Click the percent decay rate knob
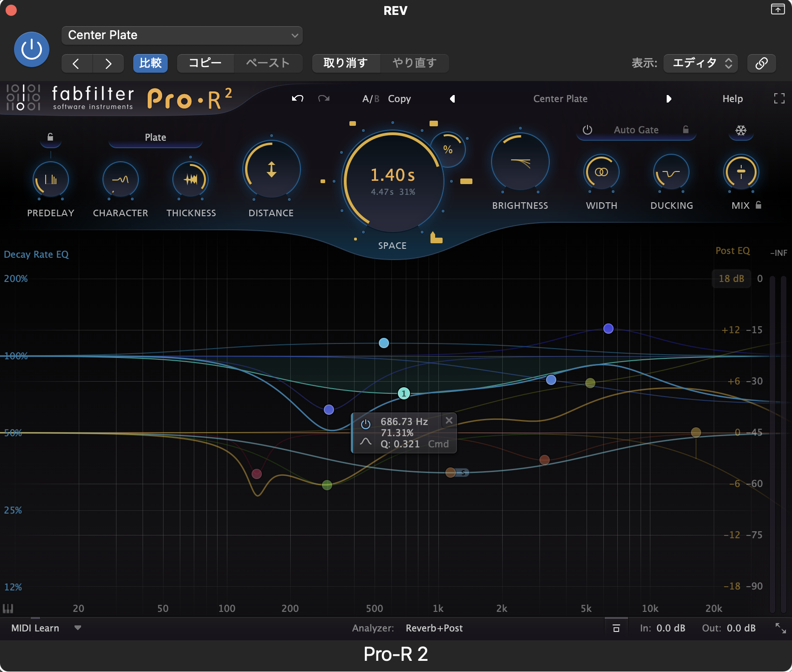Image resolution: width=792 pixels, height=672 pixels. click(x=448, y=150)
